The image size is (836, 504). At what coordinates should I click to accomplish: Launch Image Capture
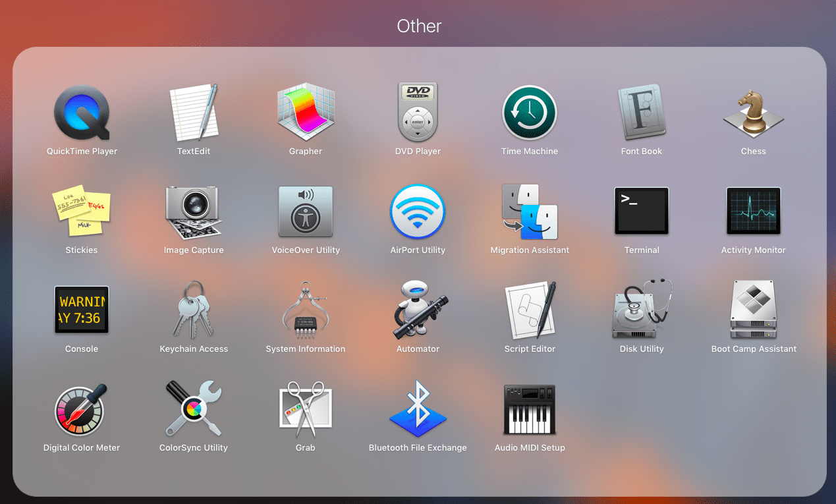pos(194,211)
